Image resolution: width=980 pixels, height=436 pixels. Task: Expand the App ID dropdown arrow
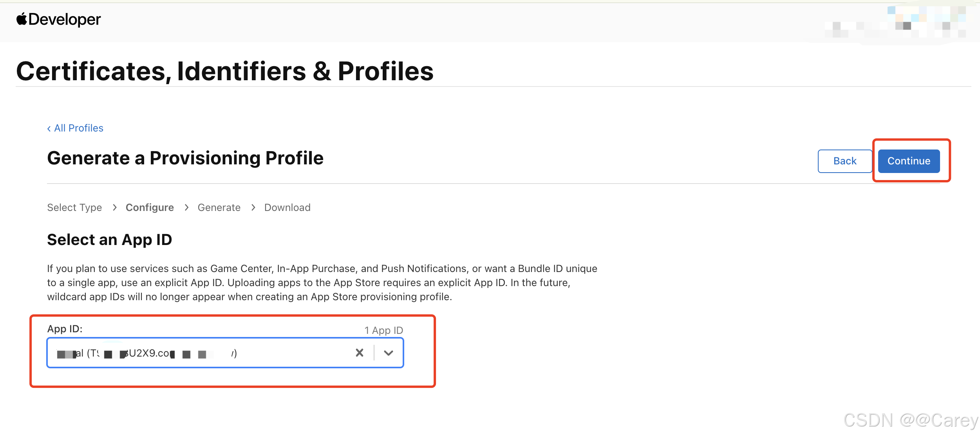tap(388, 353)
